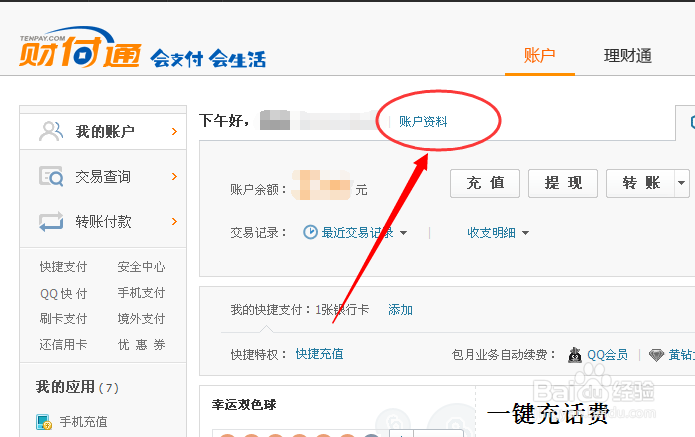Click the 会支付 会生活 slogan
Image resolution: width=695 pixels, height=437 pixels.
tap(208, 59)
